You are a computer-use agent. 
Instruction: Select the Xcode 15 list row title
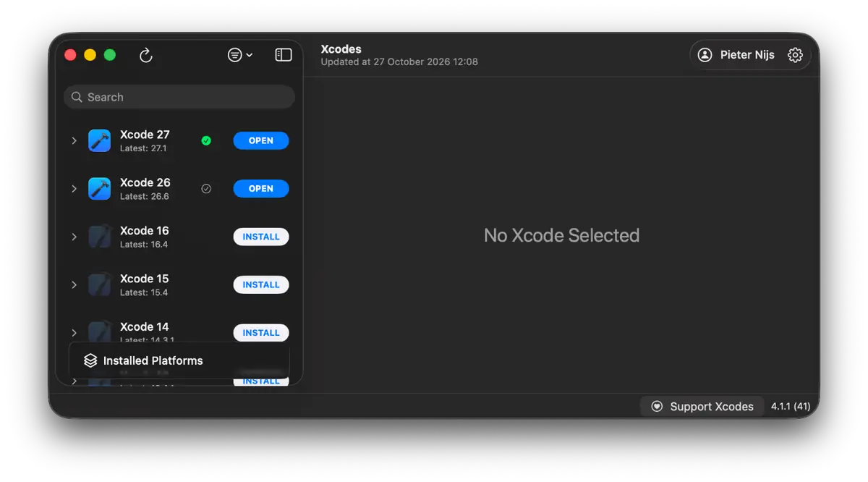point(145,279)
